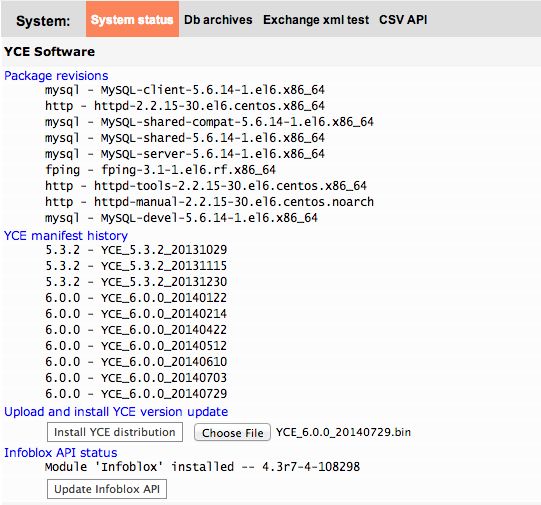Select the MySQL-client-5.6.14-1.el6.x86_64 line
This screenshot has height=505, width=541.
(x=185, y=90)
